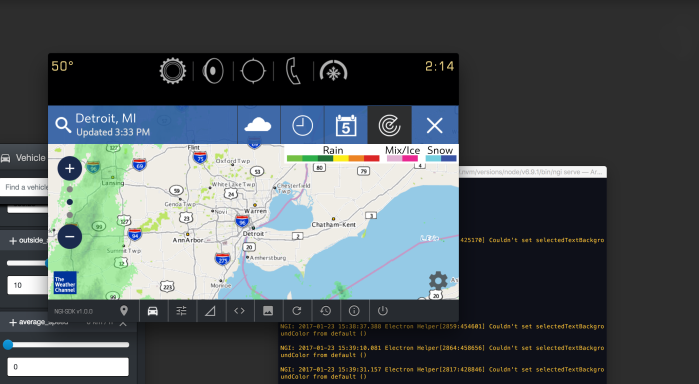The width and height of the screenshot is (699, 384).
Task: Open the phone handset icon
Action: (x=293, y=71)
